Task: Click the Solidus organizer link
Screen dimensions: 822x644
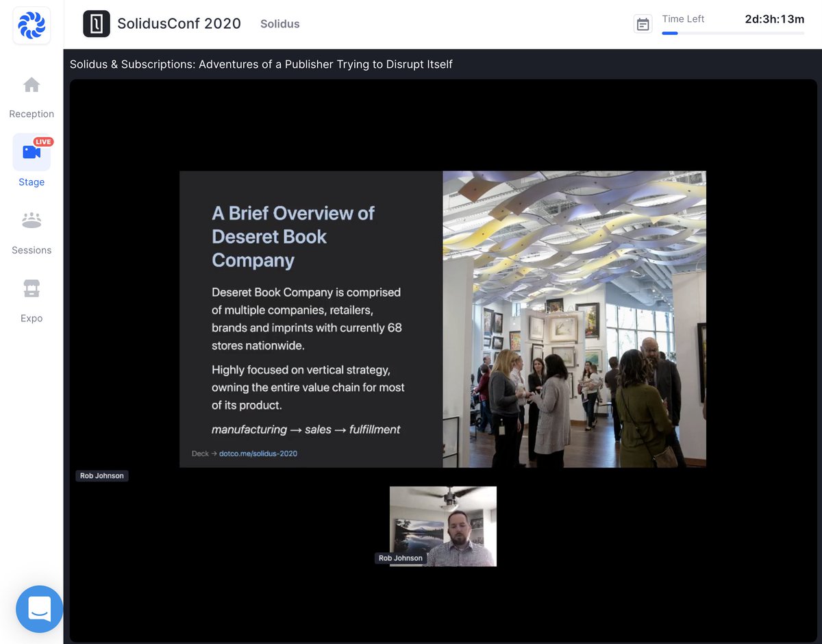Action: (280, 24)
